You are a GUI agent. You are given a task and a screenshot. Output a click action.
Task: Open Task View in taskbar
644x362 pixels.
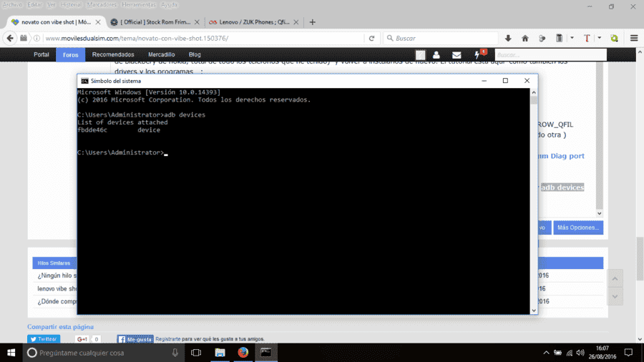196,353
